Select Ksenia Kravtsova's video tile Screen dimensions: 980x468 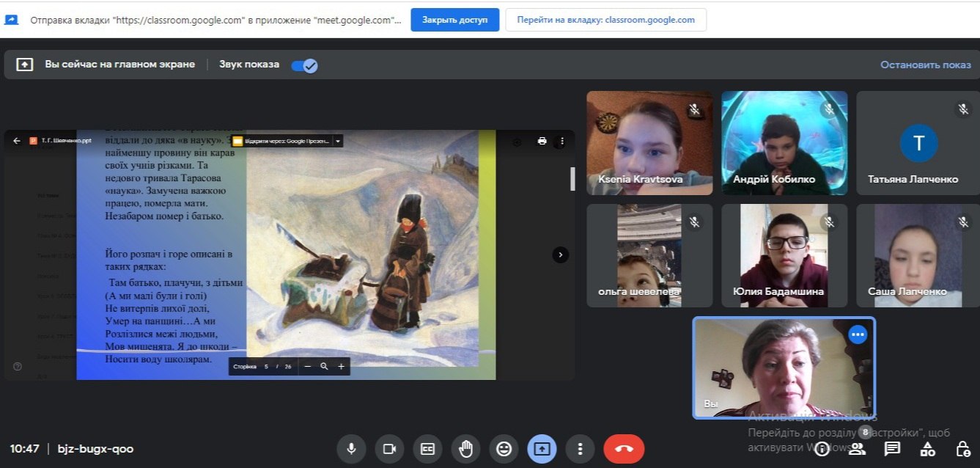(x=649, y=143)
